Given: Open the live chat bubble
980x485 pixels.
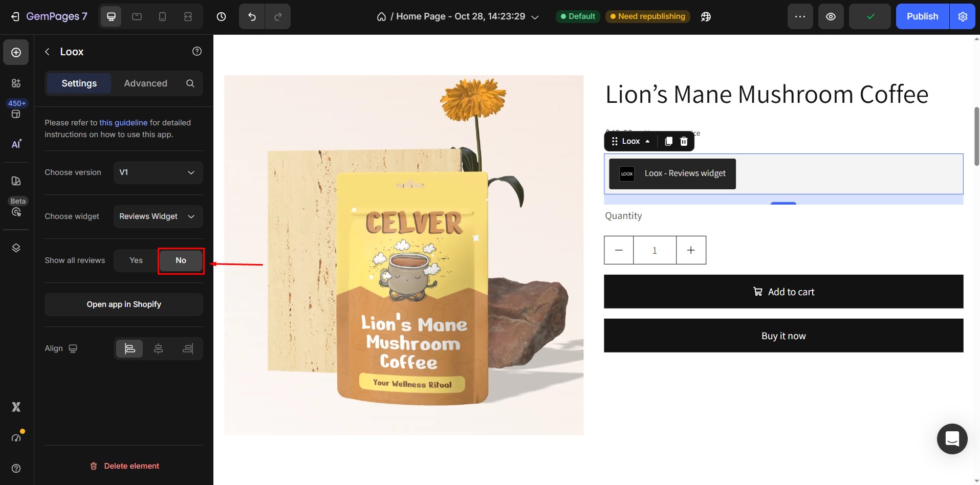Looking at the screenshot, I should coord(952,439).
